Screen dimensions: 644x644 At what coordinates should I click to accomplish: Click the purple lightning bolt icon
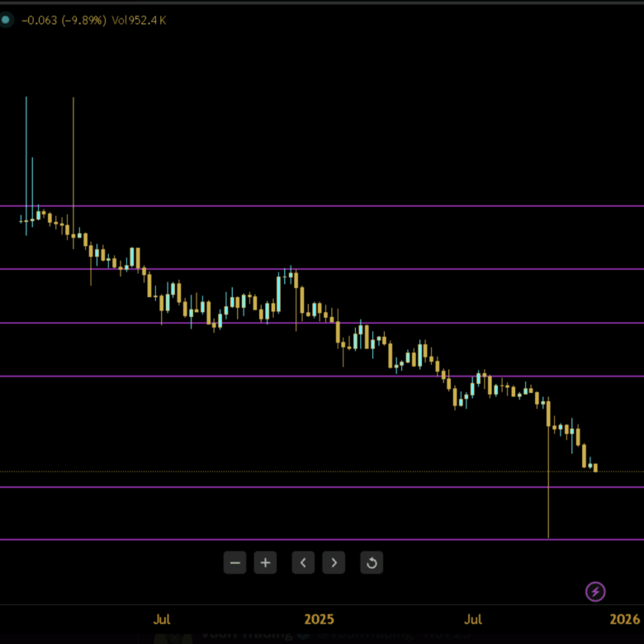(x=595, y=591)
